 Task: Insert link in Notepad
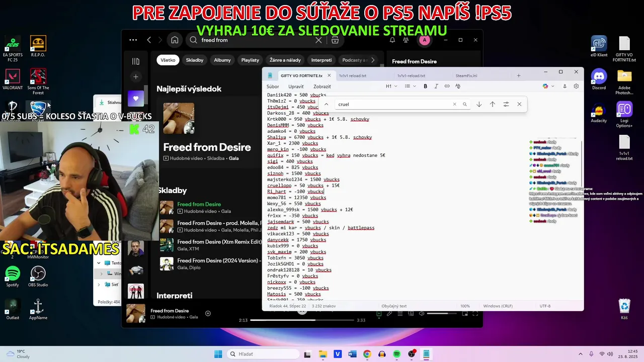pyautogui.click(x=447, y=86)
